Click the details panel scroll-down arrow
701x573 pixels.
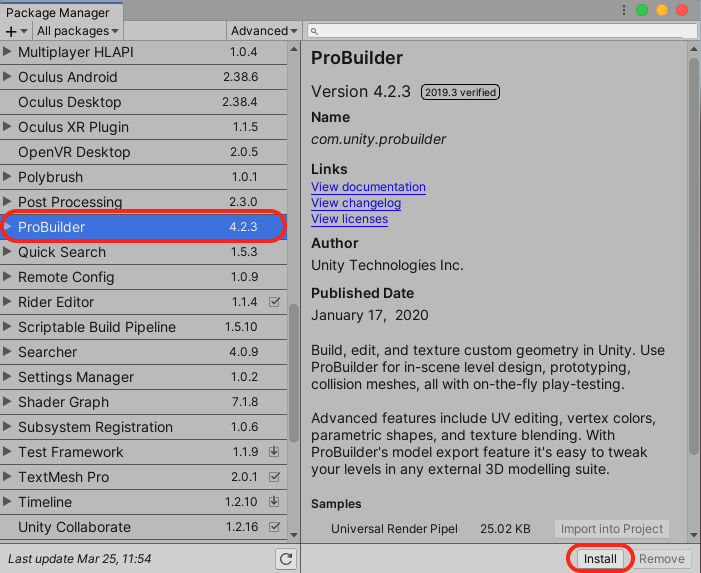pyautogui.click(x=694, y=535)
